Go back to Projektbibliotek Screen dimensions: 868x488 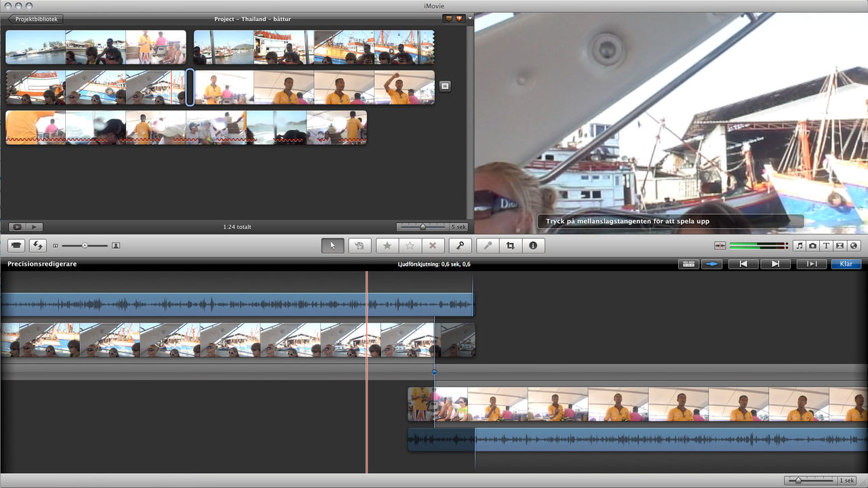point(35,19)
